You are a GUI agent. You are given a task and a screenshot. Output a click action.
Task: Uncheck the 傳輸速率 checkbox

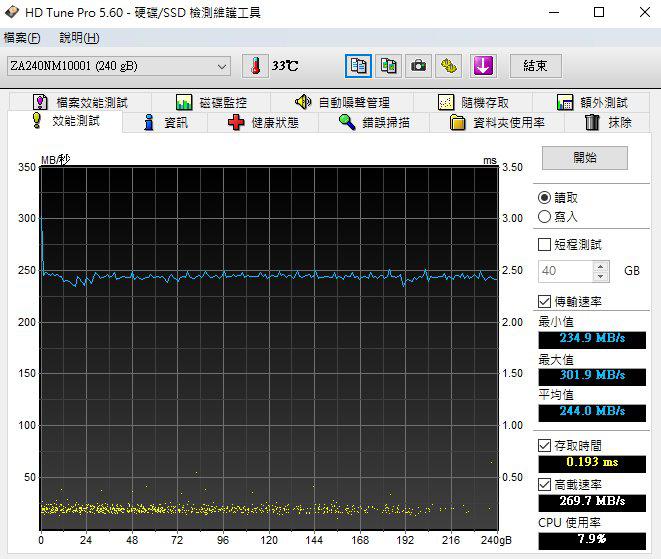coord(545,301)
